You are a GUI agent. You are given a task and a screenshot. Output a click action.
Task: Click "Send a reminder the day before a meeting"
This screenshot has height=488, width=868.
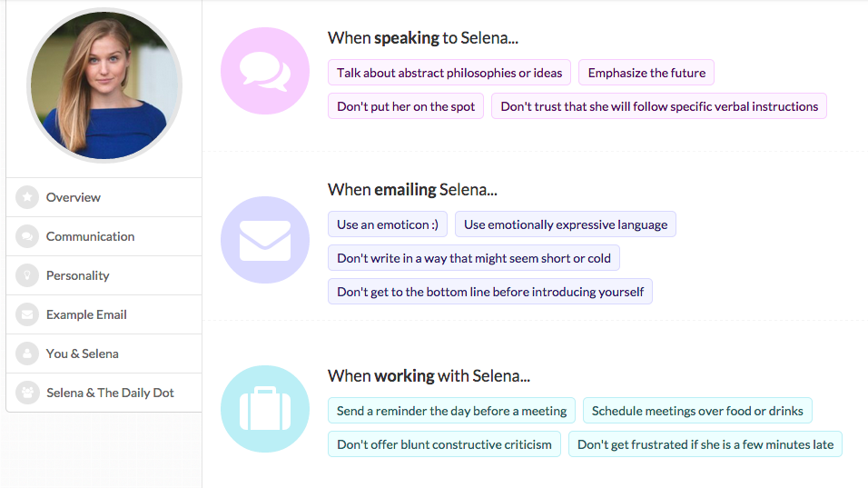(x=451, y=411)
